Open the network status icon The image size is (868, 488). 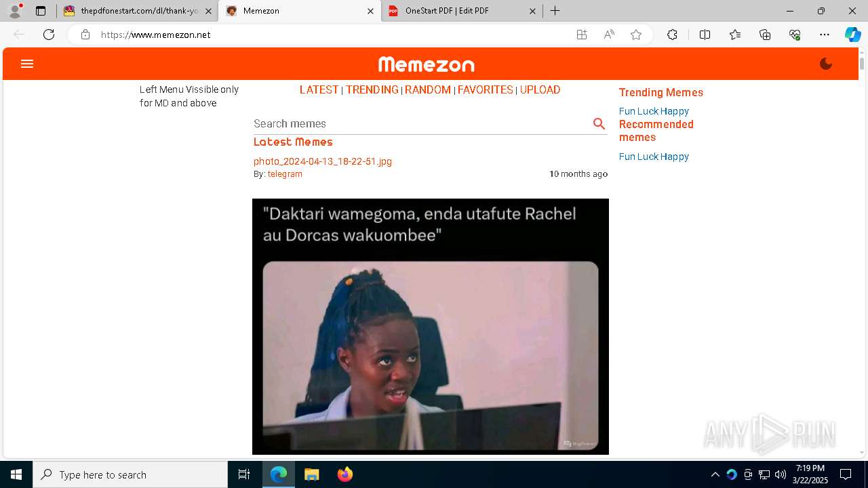(764, 474)
